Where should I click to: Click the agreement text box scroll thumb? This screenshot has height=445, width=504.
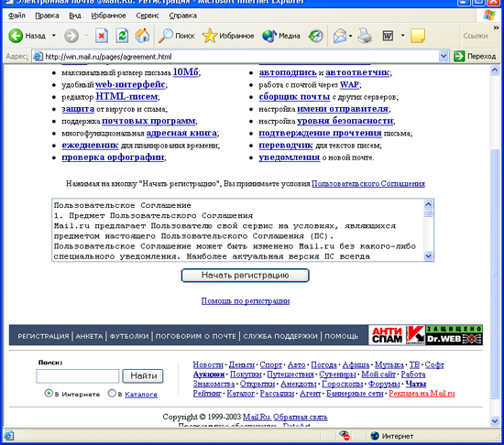[x=429, y=213]
